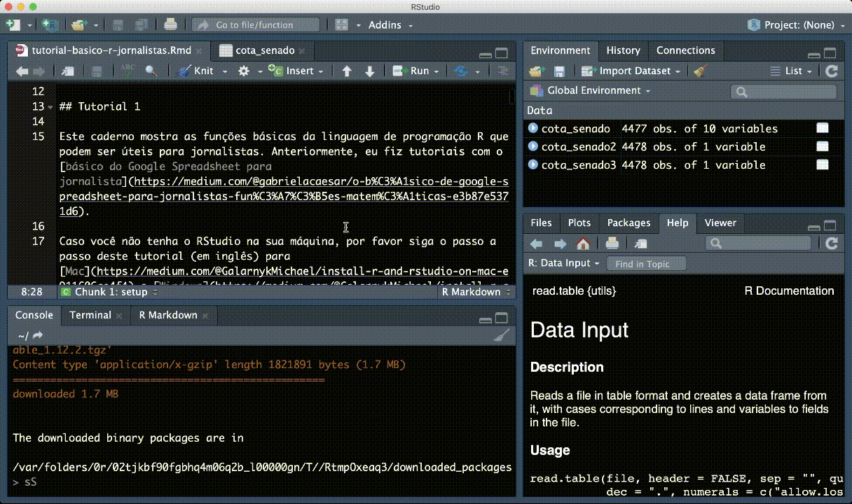Go to previous chunk with up arrow

346,71
